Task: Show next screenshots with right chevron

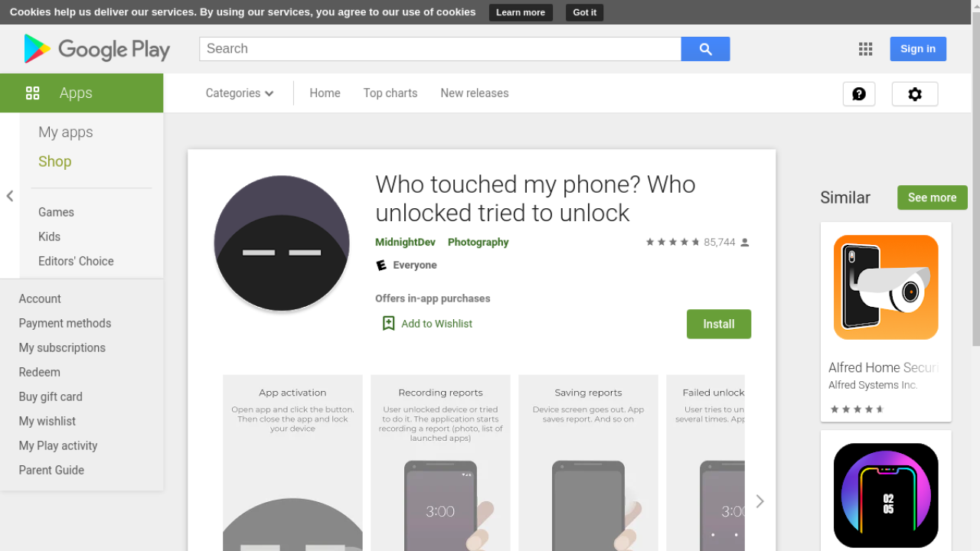Action: [x=759, y=501]
